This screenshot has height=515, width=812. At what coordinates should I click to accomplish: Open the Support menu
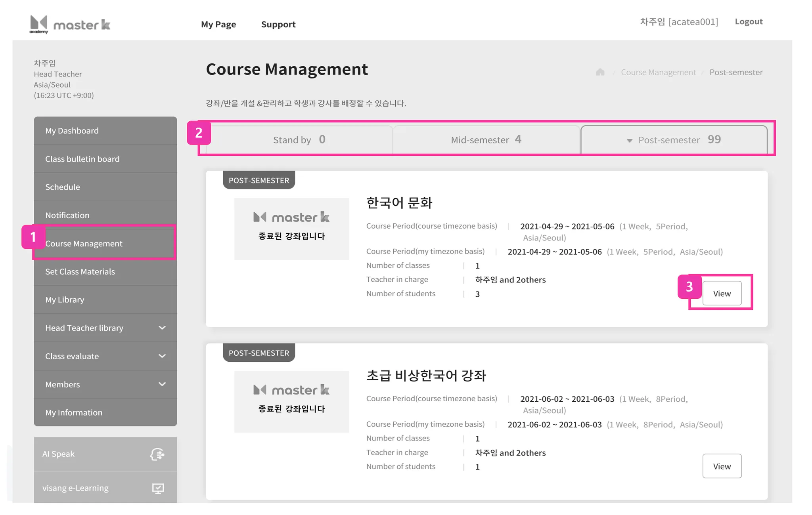(x=278, y=25)
